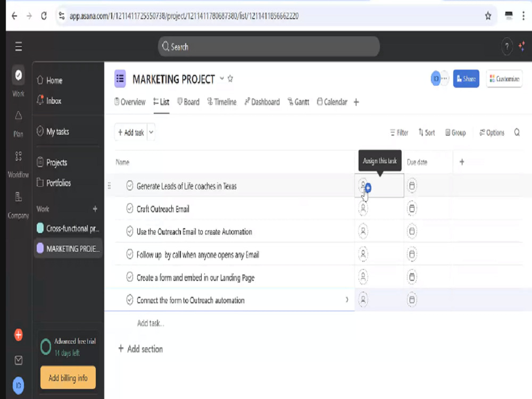Image resolution: width=532 pixels, height=399 pixels.
Task: Assign 'Create a form and embed' task
Action: click(x=363, y=277)
